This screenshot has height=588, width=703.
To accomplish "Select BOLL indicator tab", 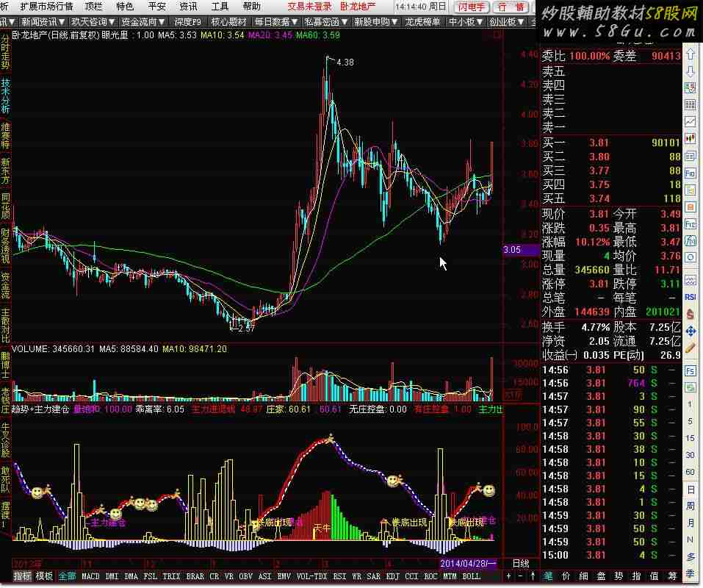I will point(472,576).
